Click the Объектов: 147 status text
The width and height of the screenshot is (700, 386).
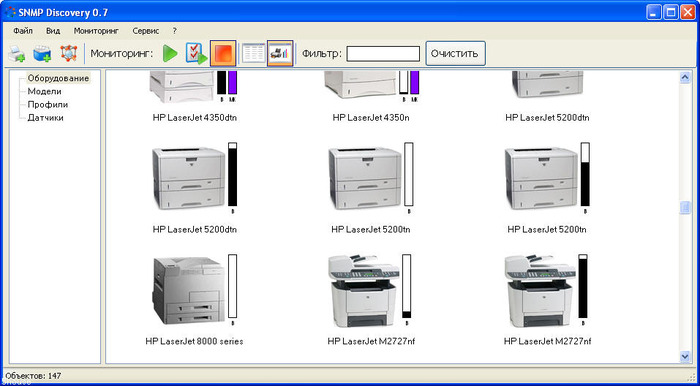tap(33, 375)
